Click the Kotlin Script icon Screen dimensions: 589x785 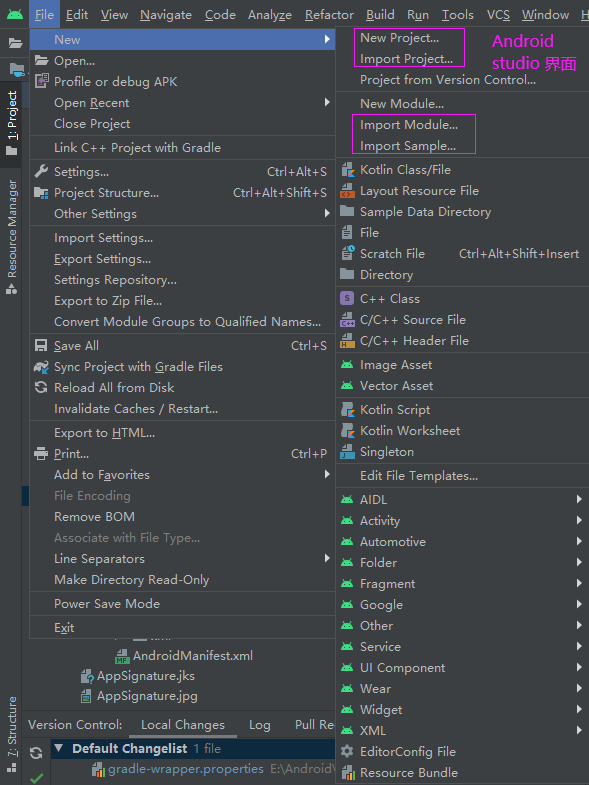(348, 410)
